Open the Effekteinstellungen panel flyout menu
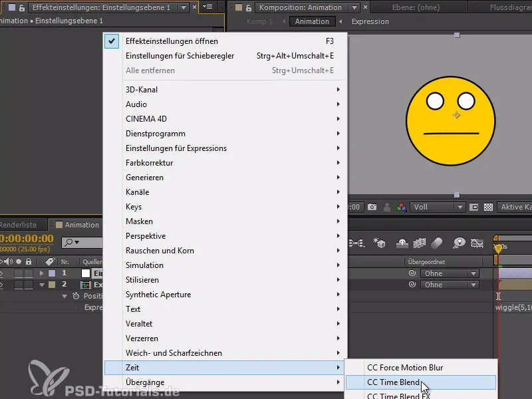The height and width of the screenshot is (399, 532). [207, 7]
